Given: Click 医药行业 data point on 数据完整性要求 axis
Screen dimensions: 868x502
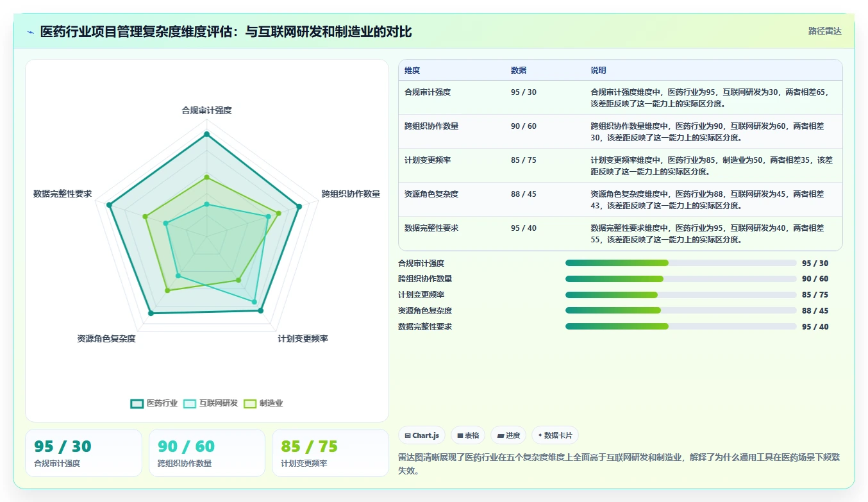Looking at the screenshot, I should pos(109,205).
